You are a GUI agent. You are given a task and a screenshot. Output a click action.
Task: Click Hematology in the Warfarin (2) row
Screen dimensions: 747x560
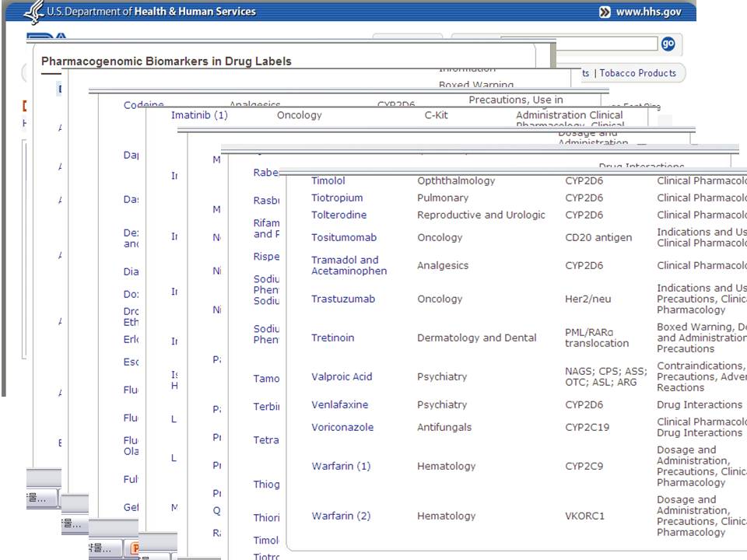[446, 516]
